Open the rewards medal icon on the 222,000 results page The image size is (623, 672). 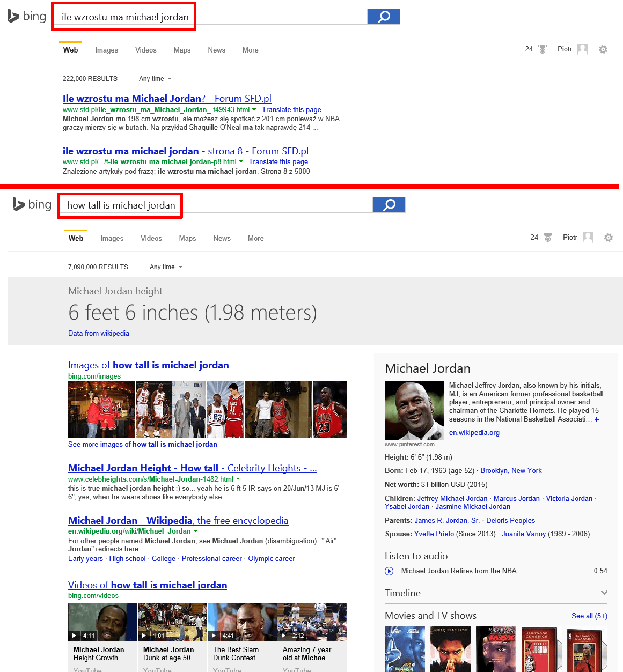(x=543, y=49)
